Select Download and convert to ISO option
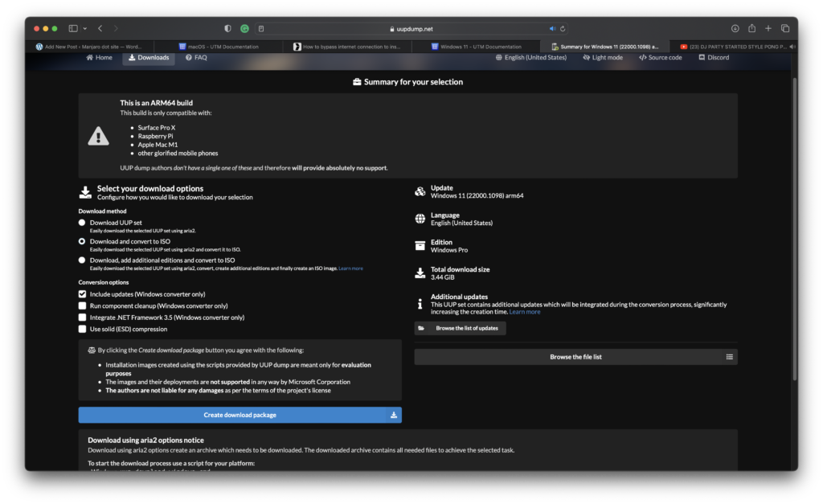The image size is (823, 504). tap(82, 241)
